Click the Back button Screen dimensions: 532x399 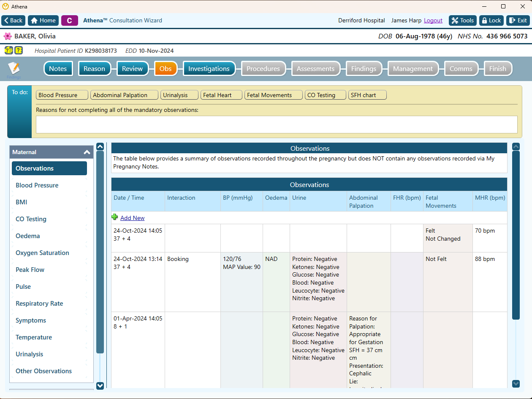coord(14,20)
